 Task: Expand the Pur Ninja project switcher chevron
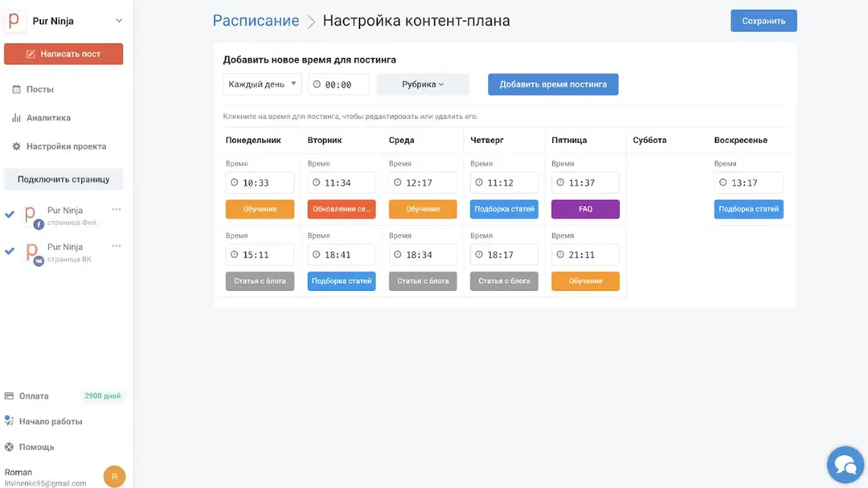(x=118, y=20)
